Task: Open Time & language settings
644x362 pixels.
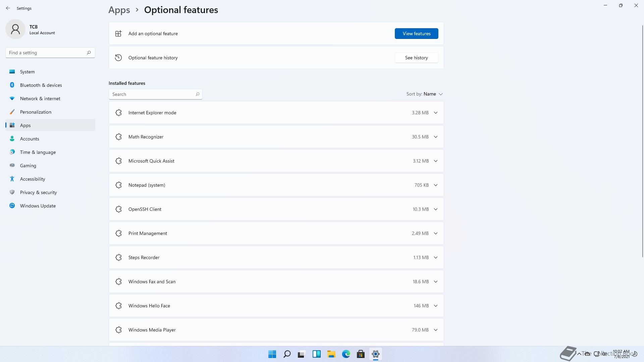Action: coord(50,152)
